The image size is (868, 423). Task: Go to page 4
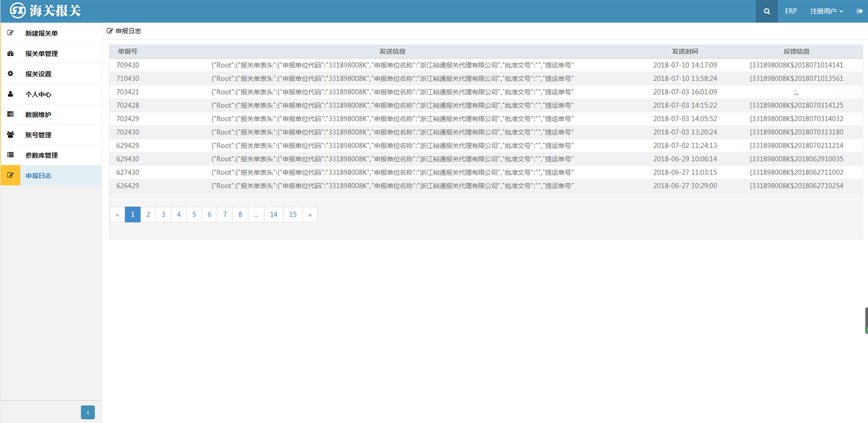point(179,215)
